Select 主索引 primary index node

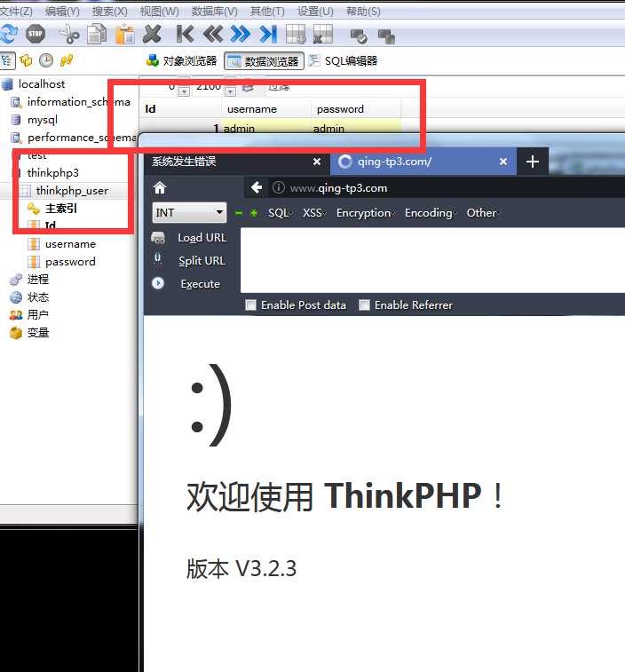61,209
